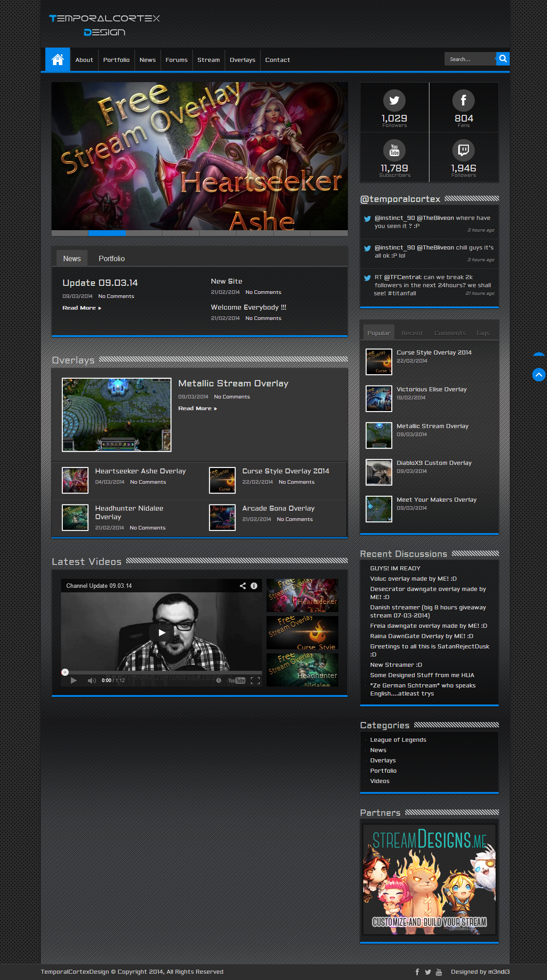Click the active blue slide indicator
This screenshot has width=547, height=980.
107,233
